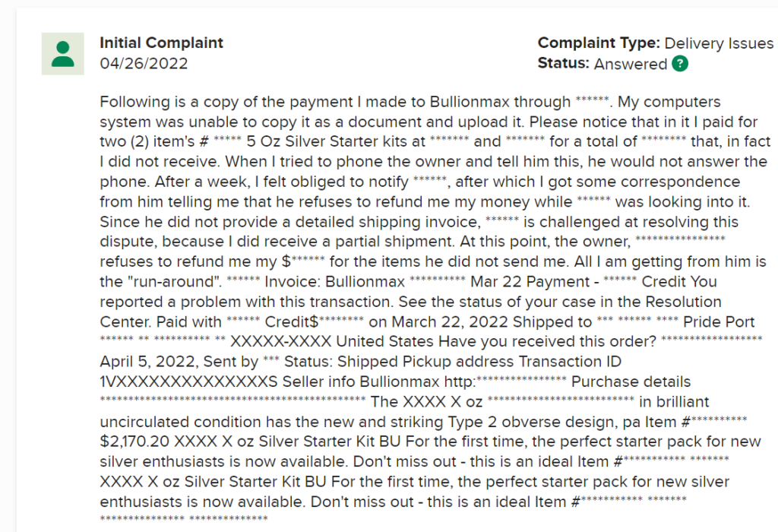This screenshot has width=778, height=532.
Task: Click the 04/26/2022 complaint date
Action: (144, 64)
